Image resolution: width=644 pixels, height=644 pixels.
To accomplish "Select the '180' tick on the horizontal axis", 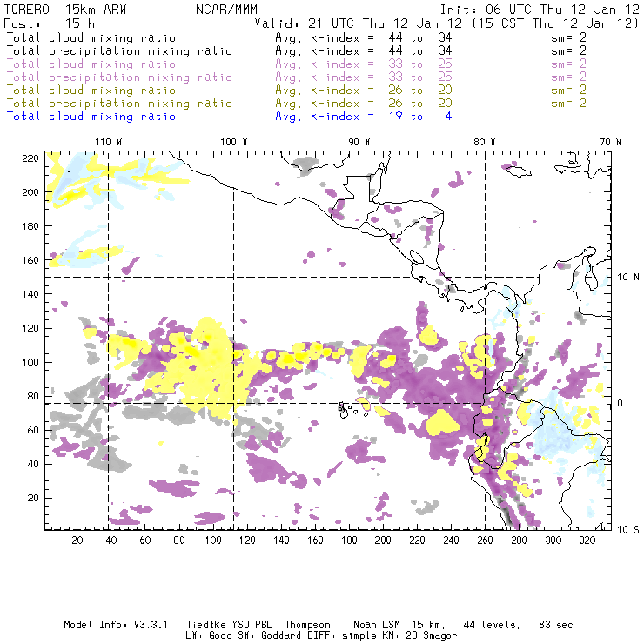I will [349, 540].
